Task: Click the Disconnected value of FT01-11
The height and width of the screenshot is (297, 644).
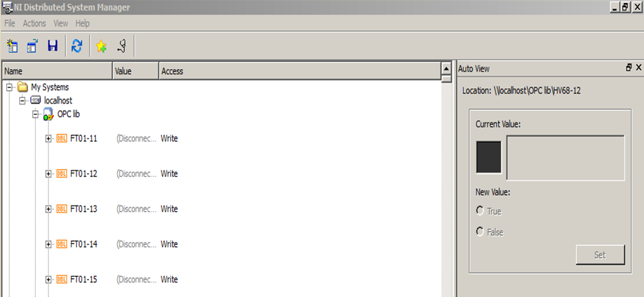Action: click(136, 138)
